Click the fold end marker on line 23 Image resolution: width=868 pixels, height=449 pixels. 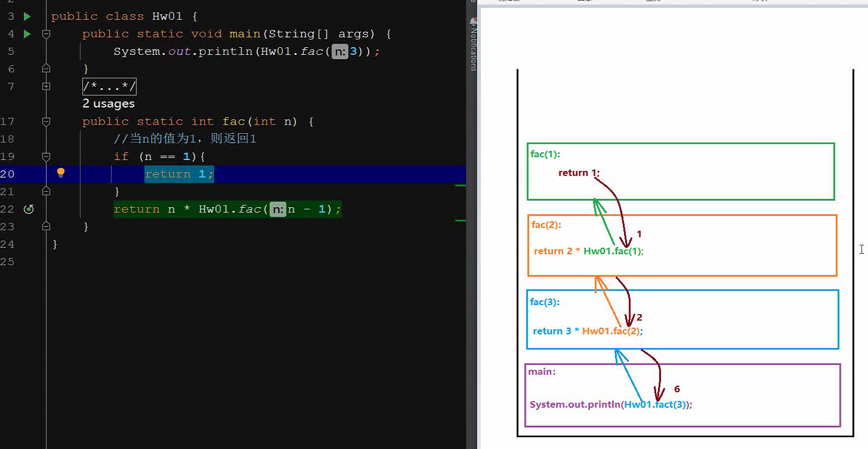pos(47,227)
